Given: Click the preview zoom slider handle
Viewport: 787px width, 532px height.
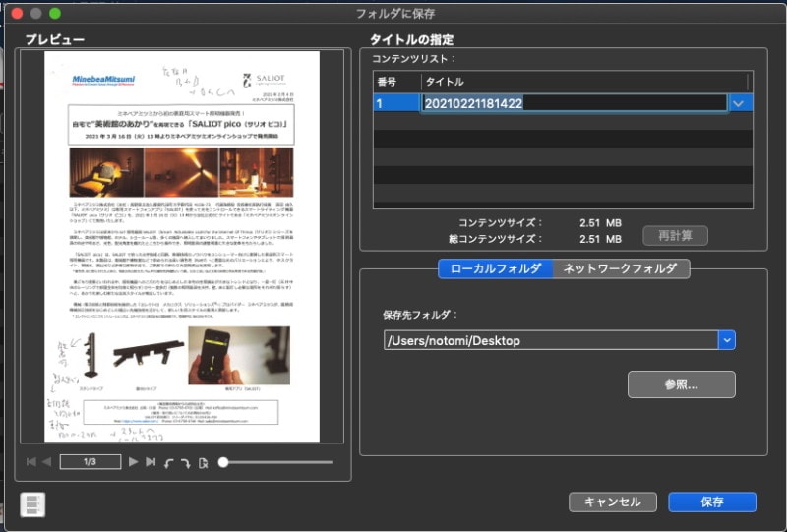Looking at the screenshot, I should 224,461.
